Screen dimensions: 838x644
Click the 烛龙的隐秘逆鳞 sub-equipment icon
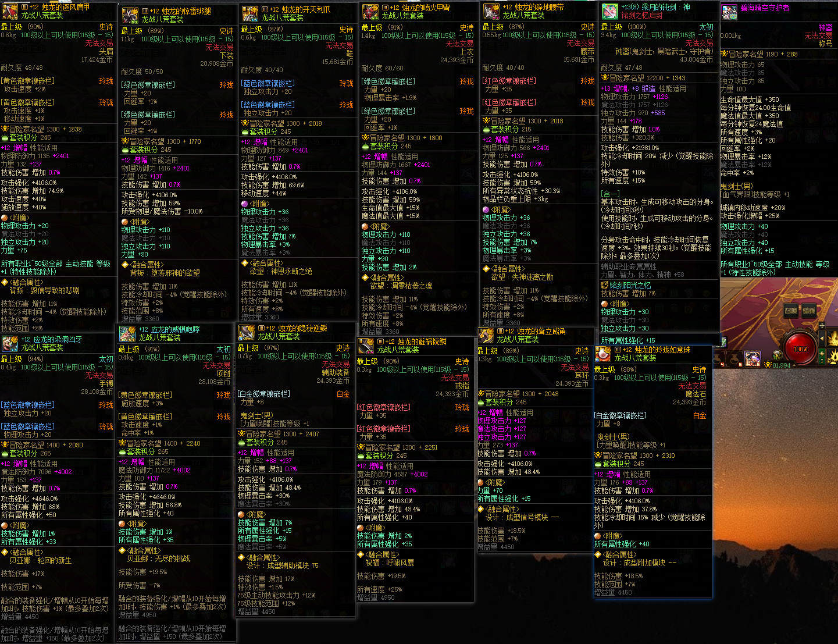click(247, 333)
